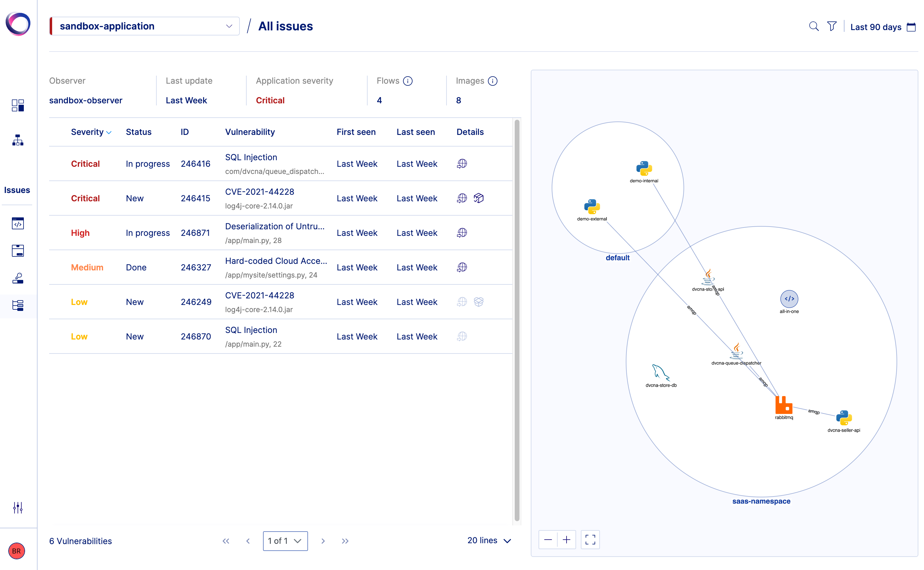Click the ID column header
Screen dimensions: 924x570
click(x=184, y=132)
